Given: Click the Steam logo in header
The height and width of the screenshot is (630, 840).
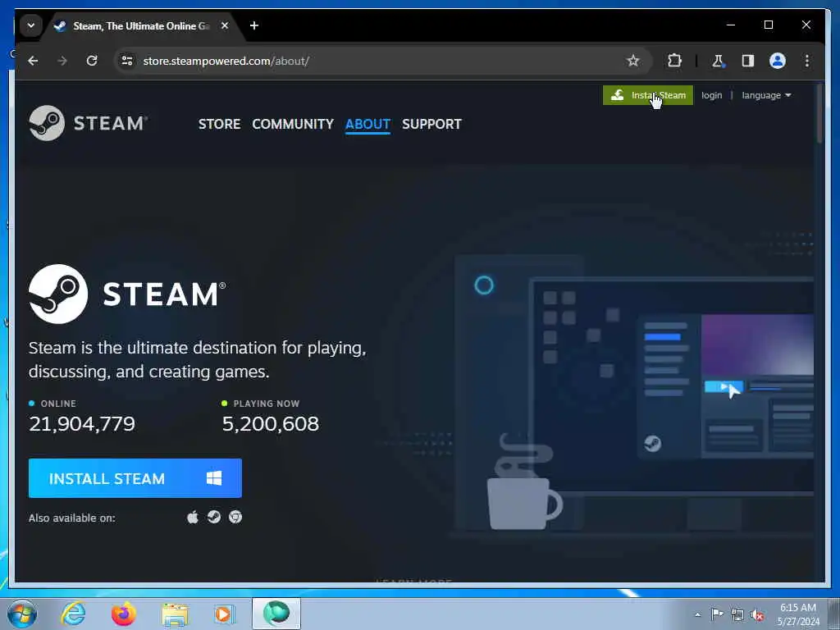Looking at the screenshot, I should click(x=89, y=123).
